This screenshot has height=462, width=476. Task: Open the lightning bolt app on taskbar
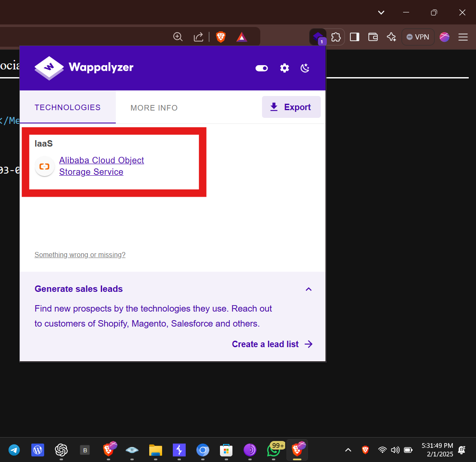pyautogui.click(x=179, y=450)
